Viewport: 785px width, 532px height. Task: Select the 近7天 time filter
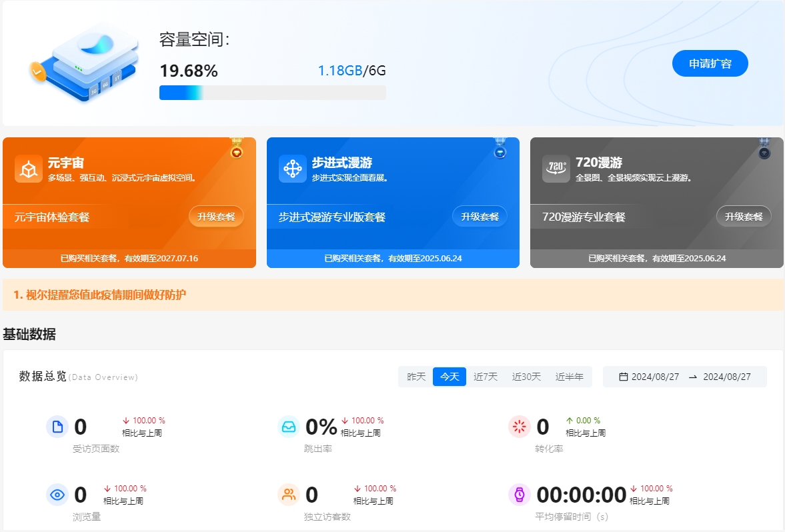click(x=486, y=377)
